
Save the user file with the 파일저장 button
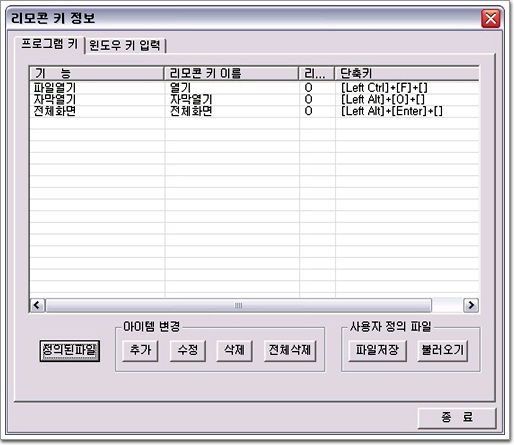(377, 350)
